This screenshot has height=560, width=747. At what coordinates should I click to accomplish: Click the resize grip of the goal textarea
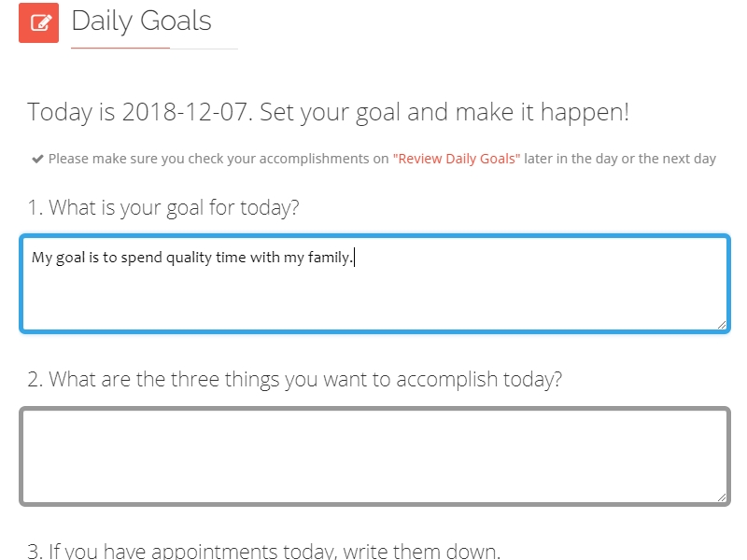[x=721, y=325]
